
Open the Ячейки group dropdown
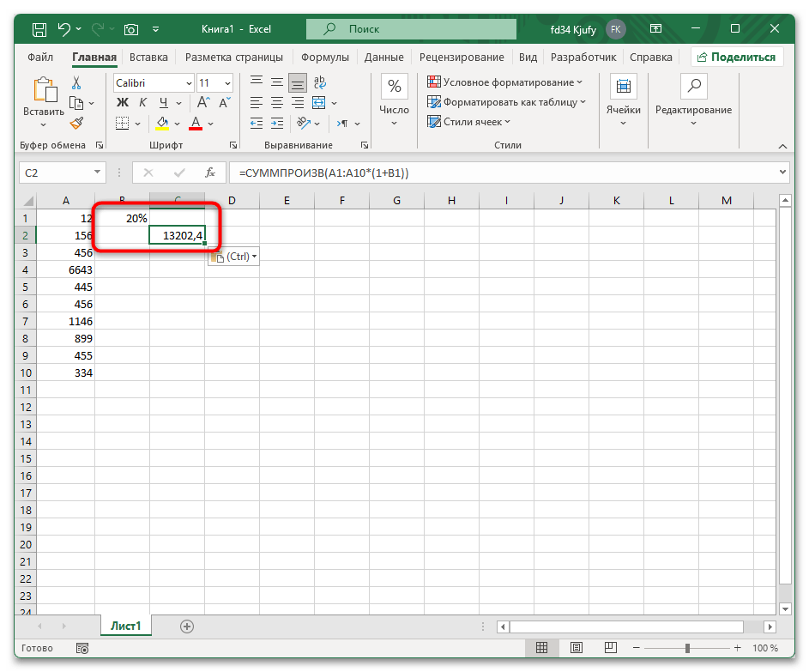click(623, 100)
